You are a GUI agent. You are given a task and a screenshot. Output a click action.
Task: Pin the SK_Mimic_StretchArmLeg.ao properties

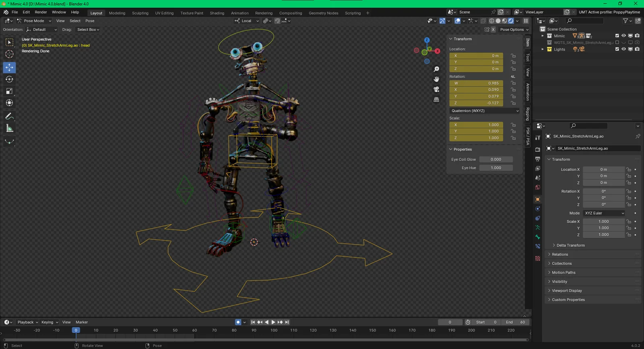[x=638, y=136]
